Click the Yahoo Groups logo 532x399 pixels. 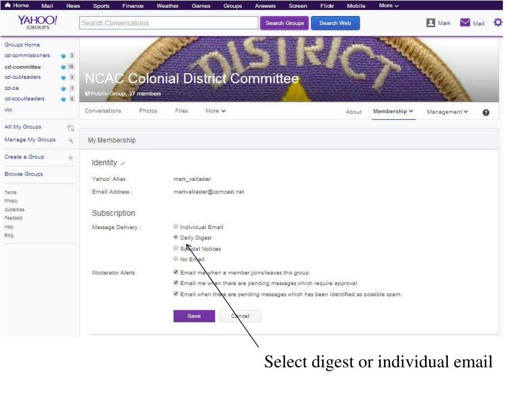tap(37, 22)
